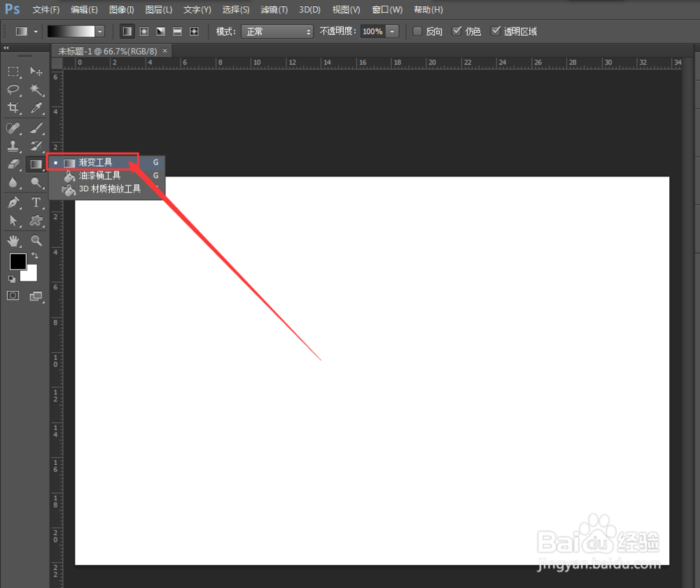
Task: Change screen mode from the toolbox
Action: [36, 296]
